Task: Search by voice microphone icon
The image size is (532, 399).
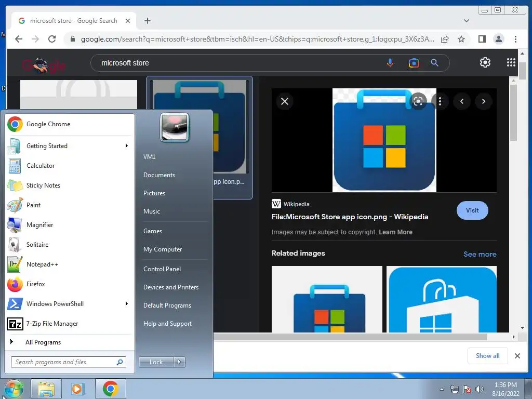Action: (390, 63)
